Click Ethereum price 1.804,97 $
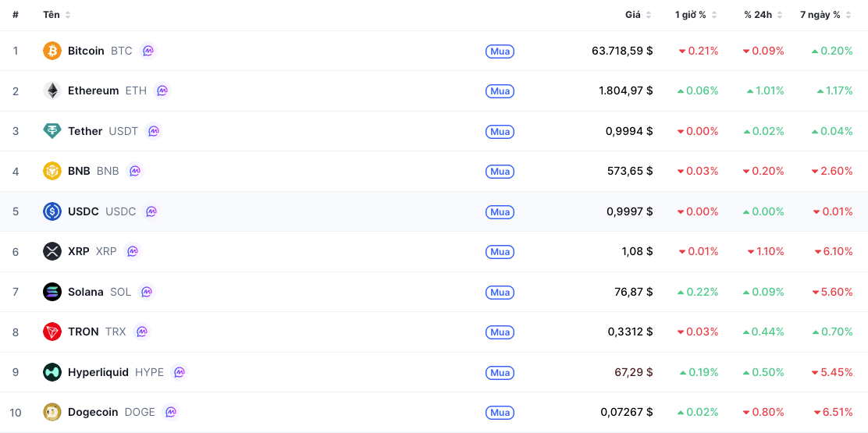The image size is (868, 433). tap(625, 91)
